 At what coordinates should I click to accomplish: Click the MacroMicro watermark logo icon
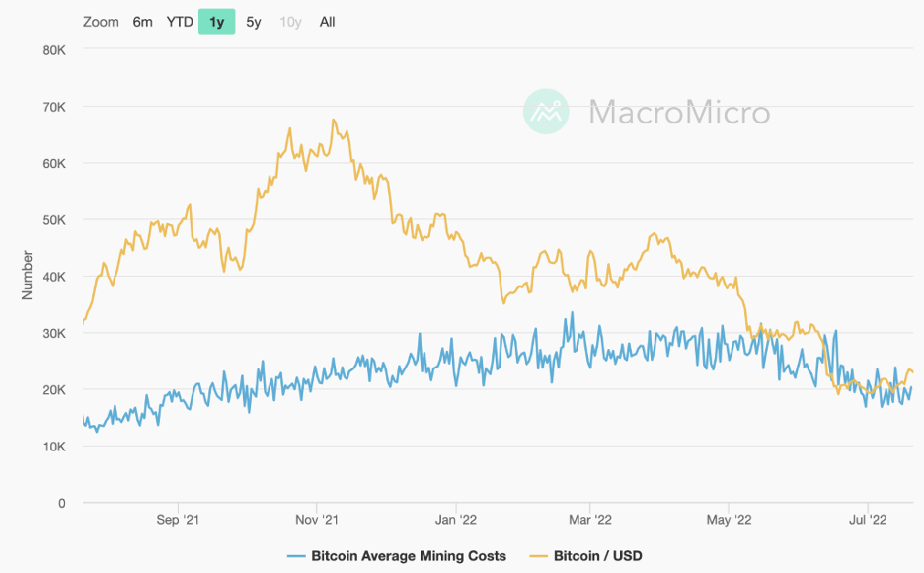[x=546, y=112]
